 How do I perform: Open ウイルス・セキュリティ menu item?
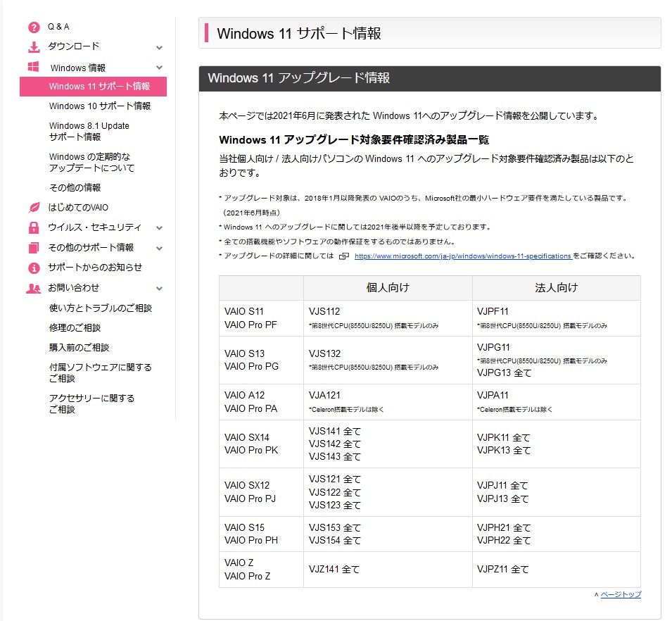(95, 227)
